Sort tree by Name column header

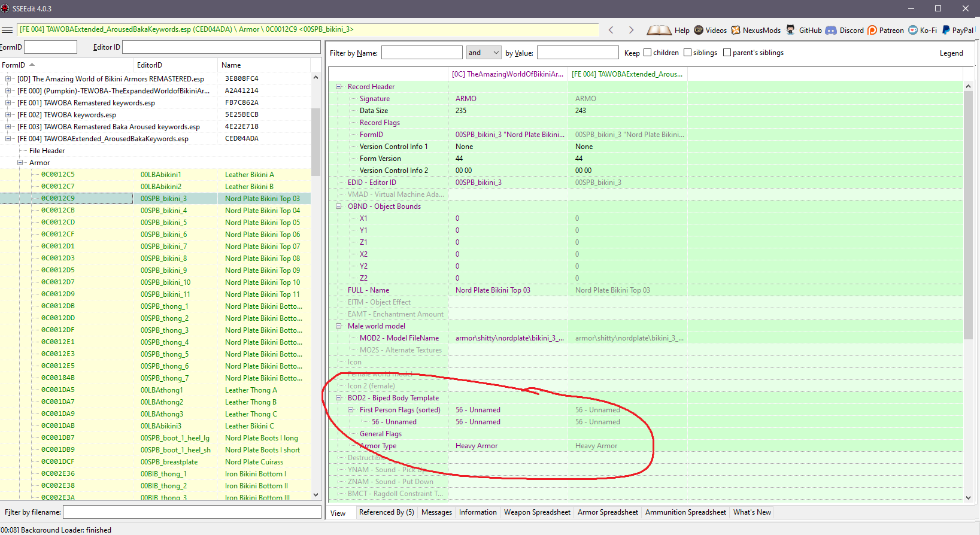point(264,65)
